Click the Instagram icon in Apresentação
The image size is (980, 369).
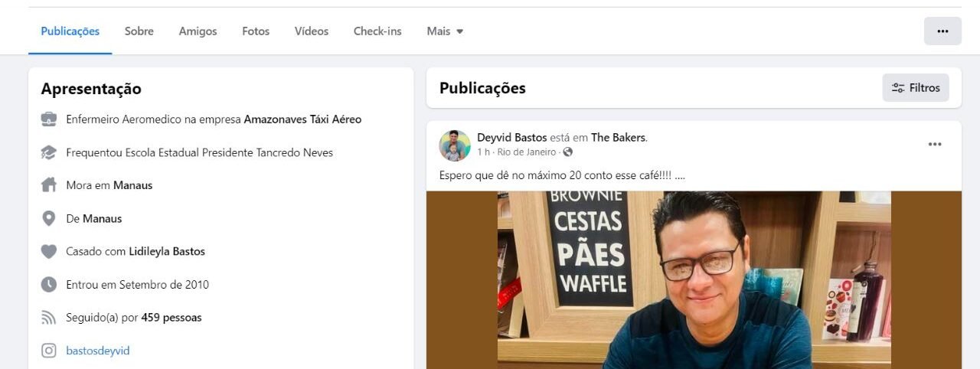click(x=49, y=351)
